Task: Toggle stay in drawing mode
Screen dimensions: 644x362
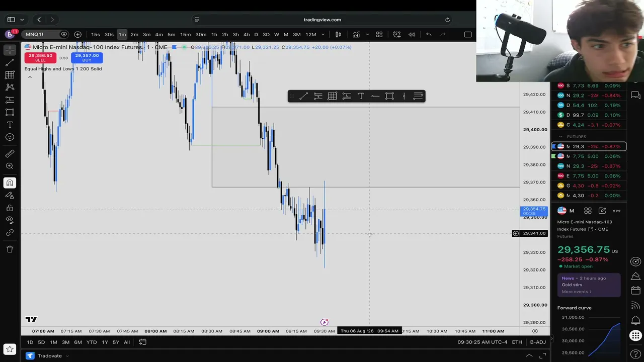Action: click(10, 196)
